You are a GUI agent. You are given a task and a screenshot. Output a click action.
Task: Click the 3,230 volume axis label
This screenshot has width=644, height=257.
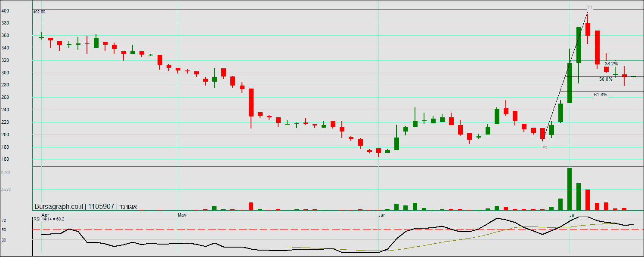[6, 189]
